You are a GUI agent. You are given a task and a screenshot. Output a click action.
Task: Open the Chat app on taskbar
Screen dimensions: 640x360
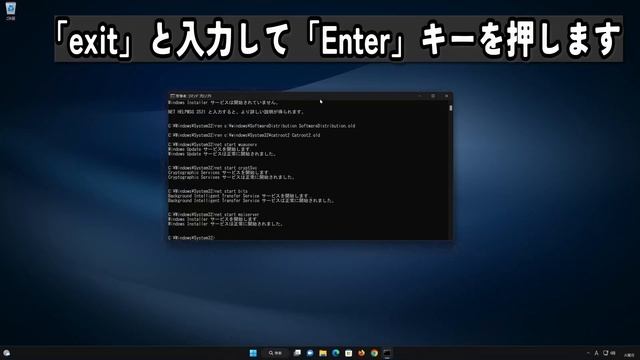pyautogui.click(x=310, y=353)
